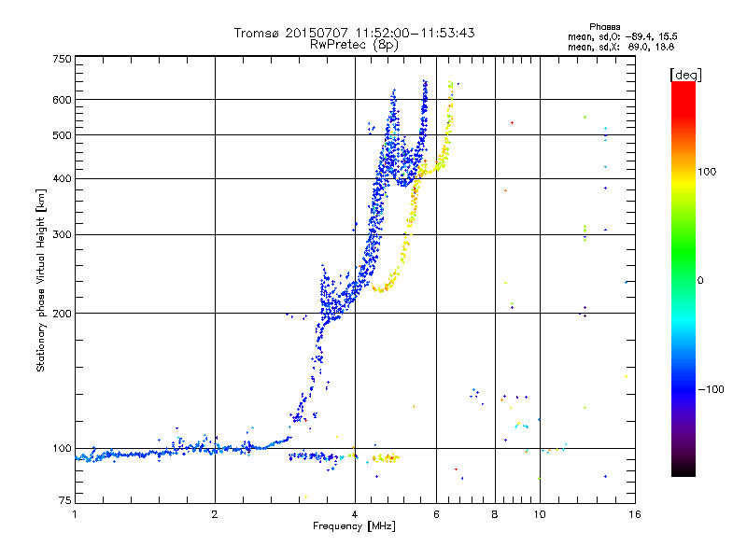Click the y-axis tick label '200'
Viewport: 747px width, 560px height.
point(63,314)
